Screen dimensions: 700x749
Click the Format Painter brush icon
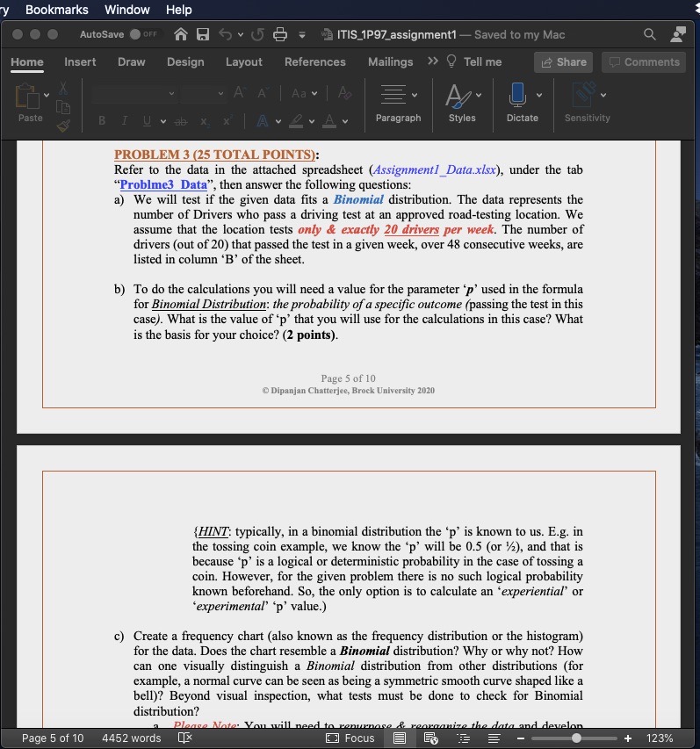coord(63,126)
